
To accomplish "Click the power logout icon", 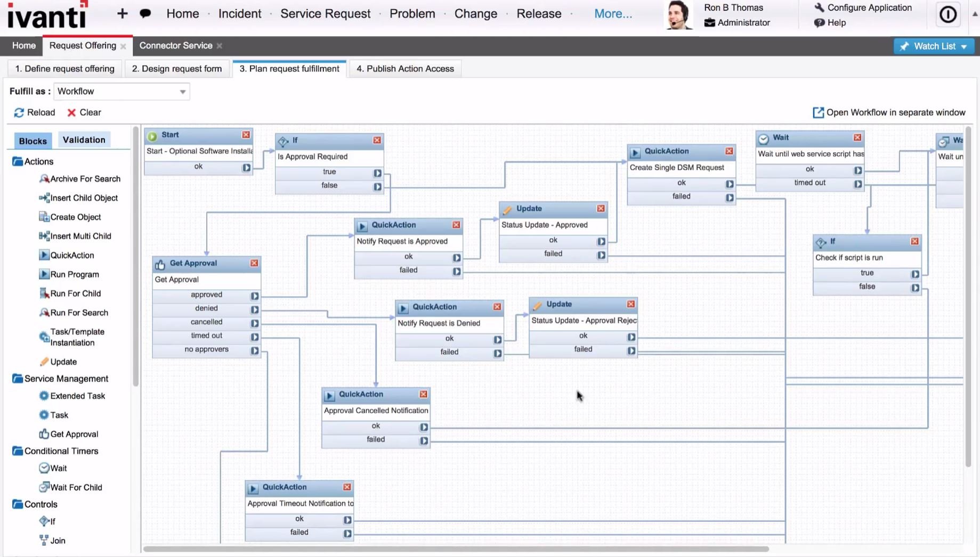I will pos(947,14).
